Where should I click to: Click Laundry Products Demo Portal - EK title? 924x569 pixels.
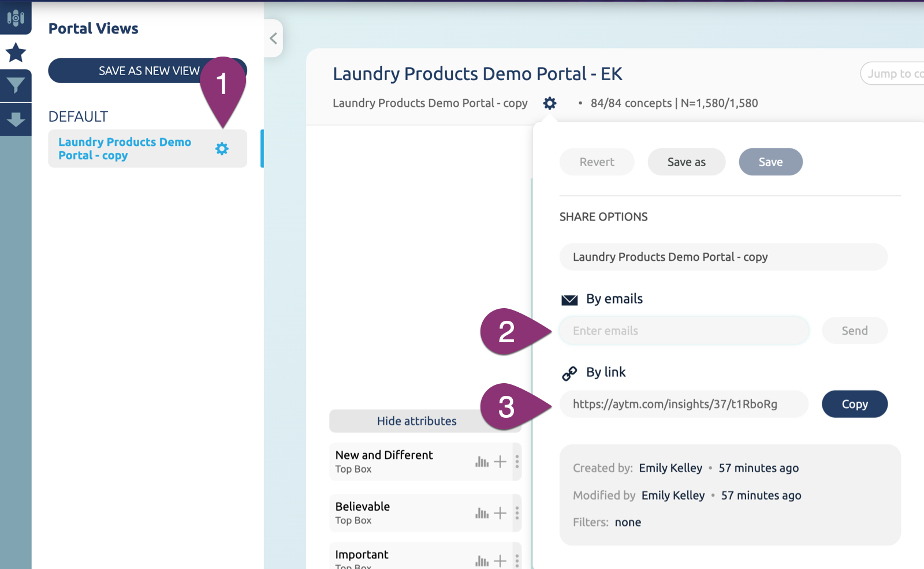click(477, 74)
